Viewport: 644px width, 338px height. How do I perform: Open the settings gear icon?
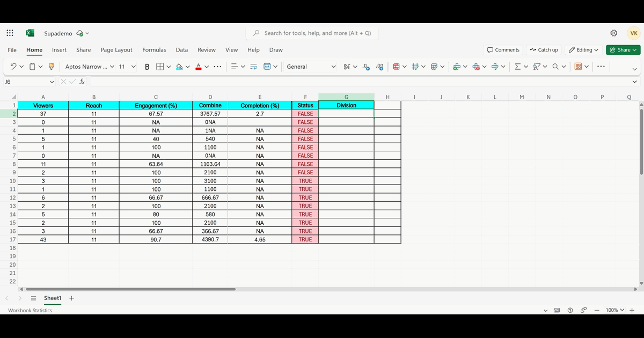(614, 33)
